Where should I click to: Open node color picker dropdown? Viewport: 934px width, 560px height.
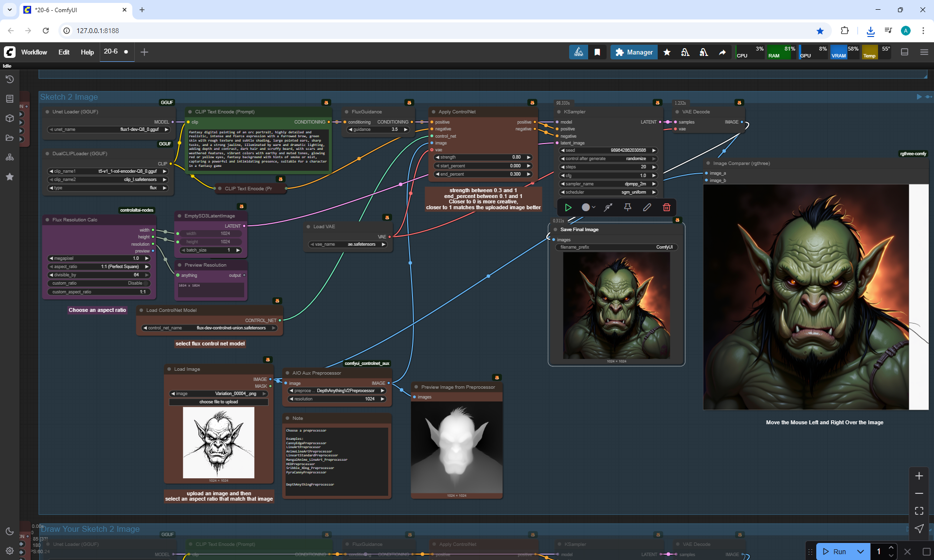coord(588,207)
